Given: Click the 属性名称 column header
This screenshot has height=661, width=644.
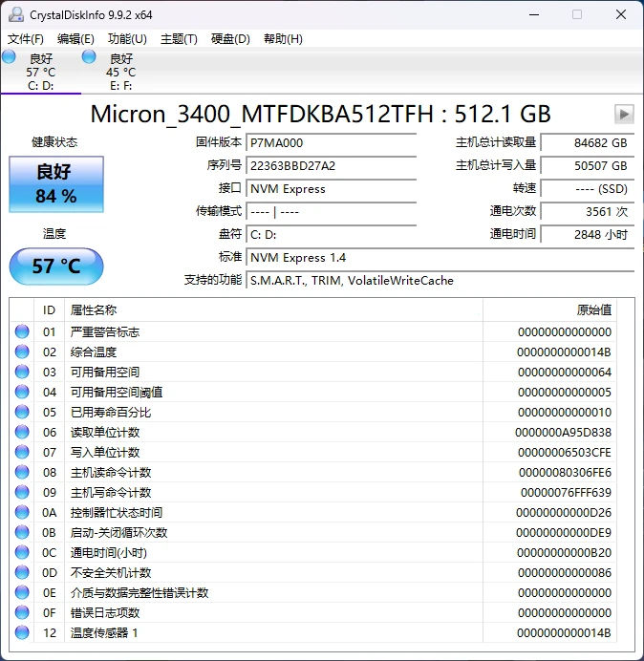Looking at the screenshot, I should [x=273, y=310].
